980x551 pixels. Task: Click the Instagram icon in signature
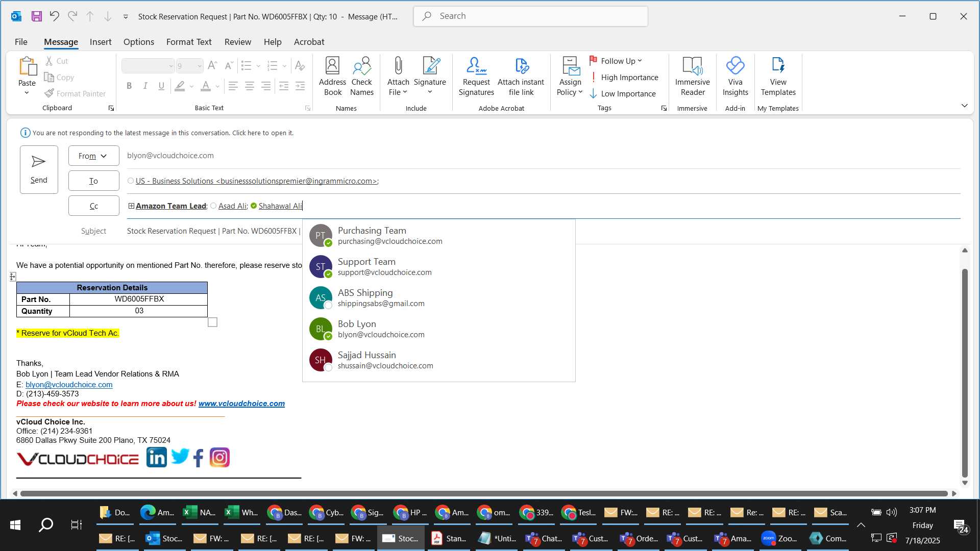click(219, 458)
